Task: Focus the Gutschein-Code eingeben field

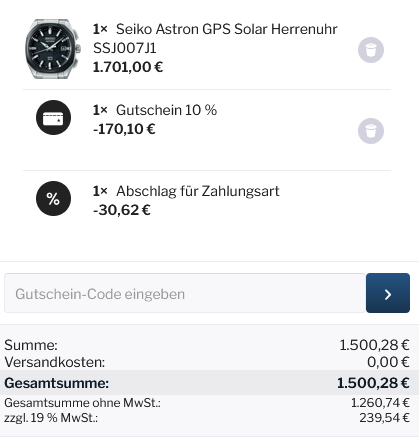Action: (185, 293)
